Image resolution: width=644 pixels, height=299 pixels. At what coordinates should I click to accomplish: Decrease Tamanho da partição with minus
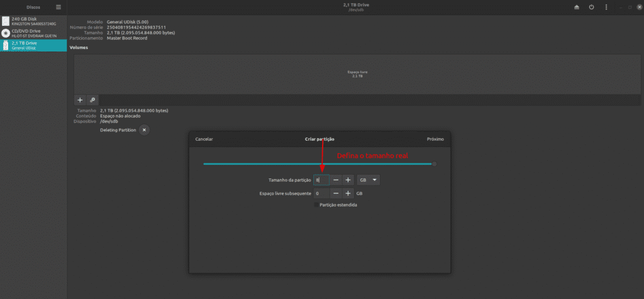tap(336, 180)
